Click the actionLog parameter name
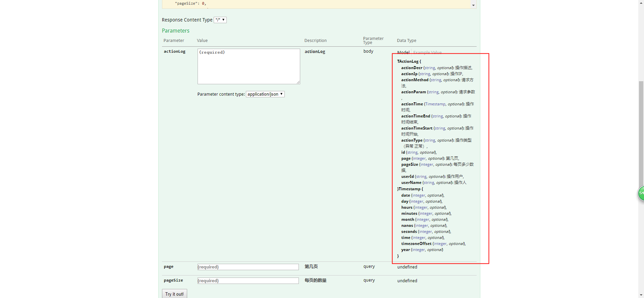 click(x=174, y=51)
